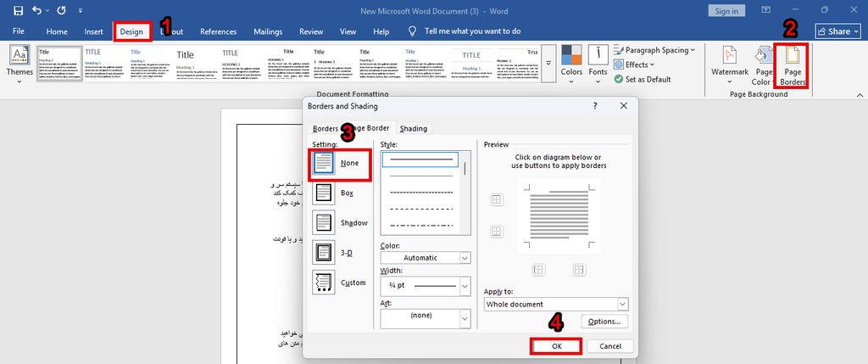Viewport: 868px width, 364px height.
Task: Select the Design tab
Action: tap(131, 31)
